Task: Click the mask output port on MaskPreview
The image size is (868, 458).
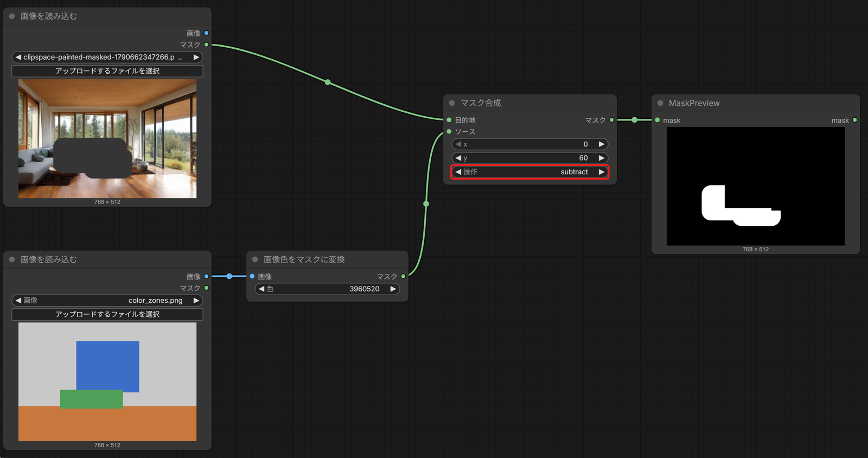Action: tap(855, 120)
